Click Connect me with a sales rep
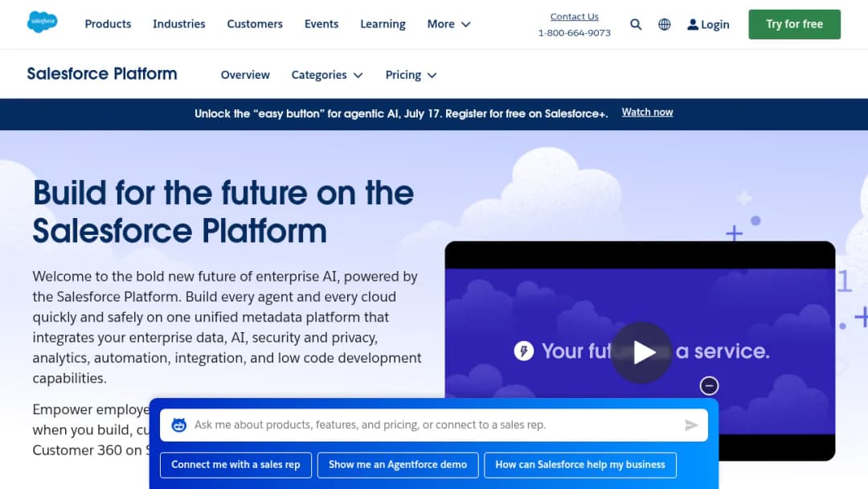The image size is (868, 489). (235, 465)
